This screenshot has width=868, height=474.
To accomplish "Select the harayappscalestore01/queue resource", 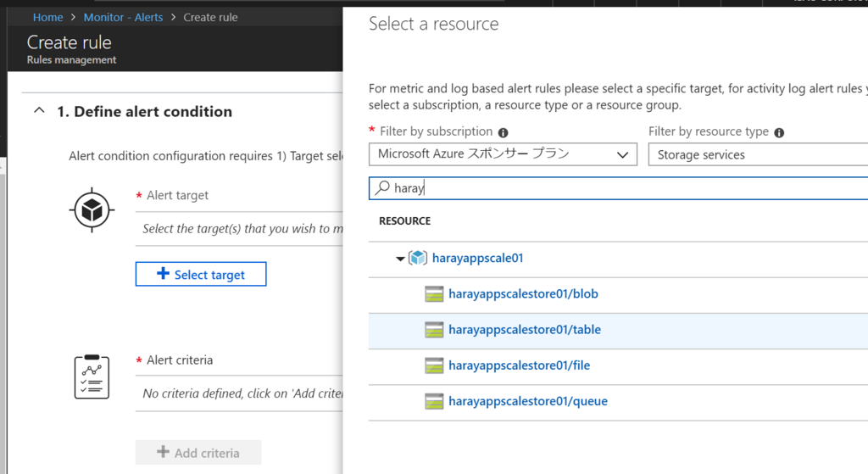I will (527, 401).
